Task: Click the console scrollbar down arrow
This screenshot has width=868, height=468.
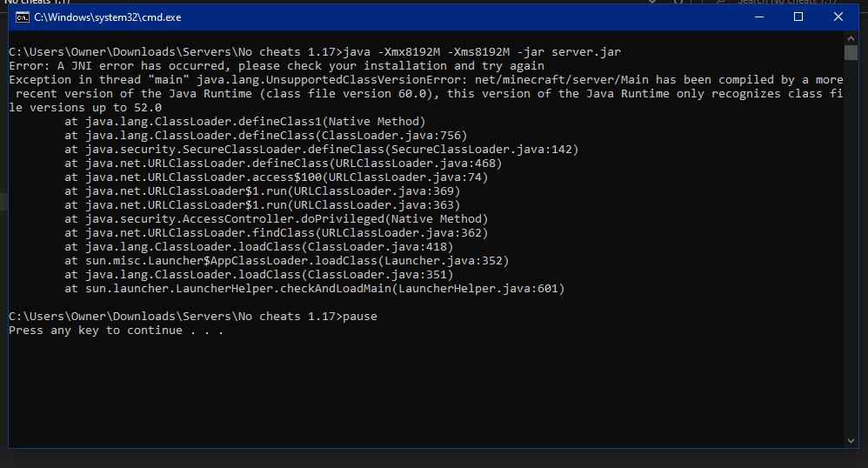Action: pyautogui.click(x=851, y=438)
